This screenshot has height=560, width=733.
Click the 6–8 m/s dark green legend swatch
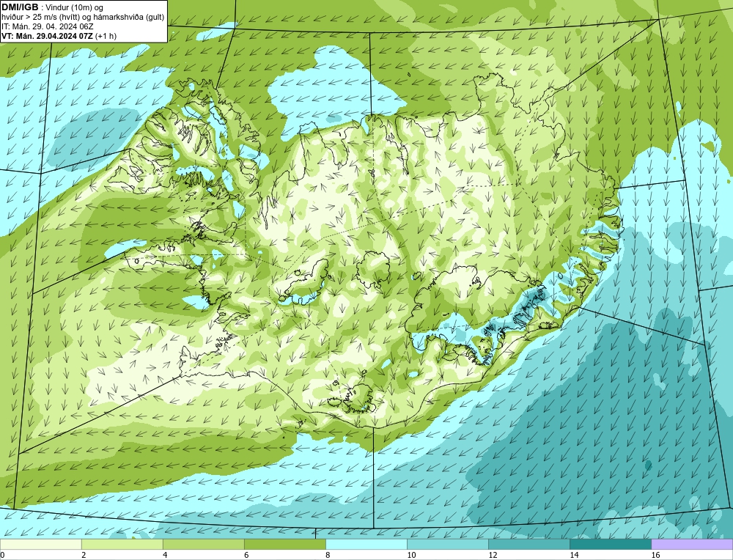[284, 544]
